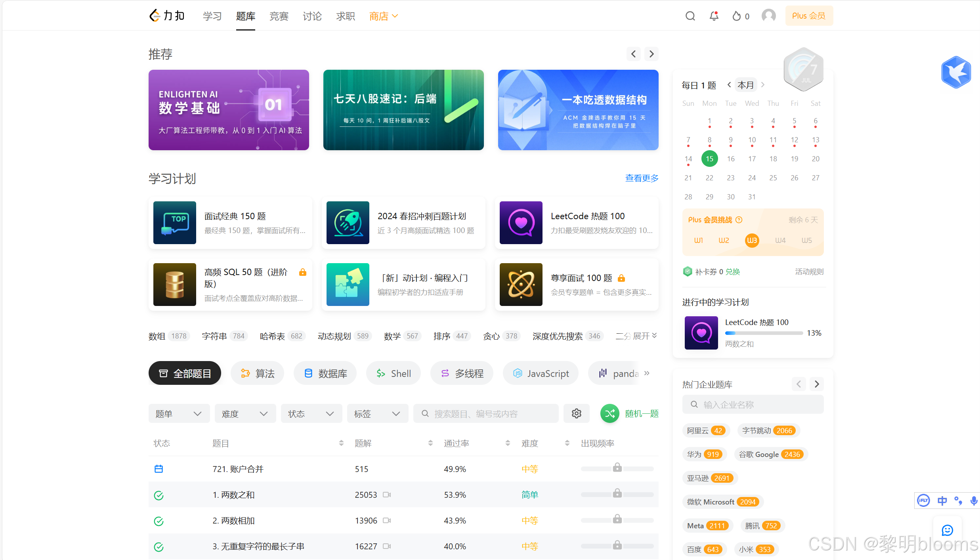
Task: Click the lock on 高频 SQL 50 题
Action: coord(303,272)
